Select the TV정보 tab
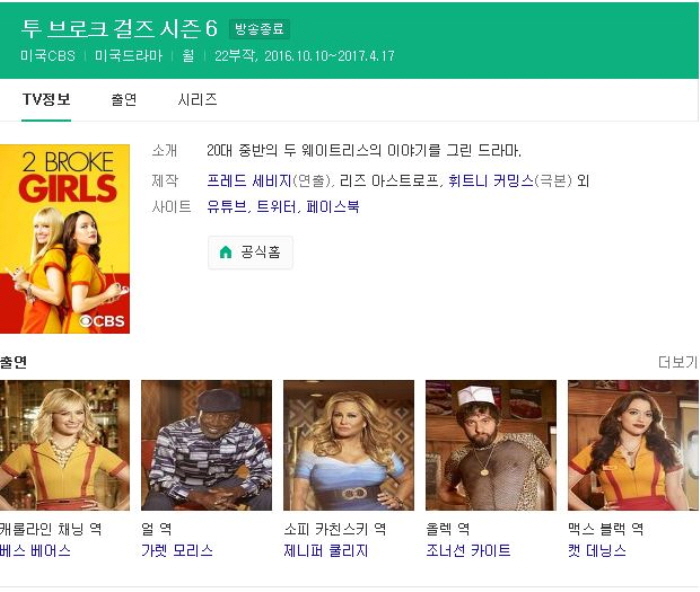Image resolution: width=700 pixels, height=592 pixels. pos(46,100)
